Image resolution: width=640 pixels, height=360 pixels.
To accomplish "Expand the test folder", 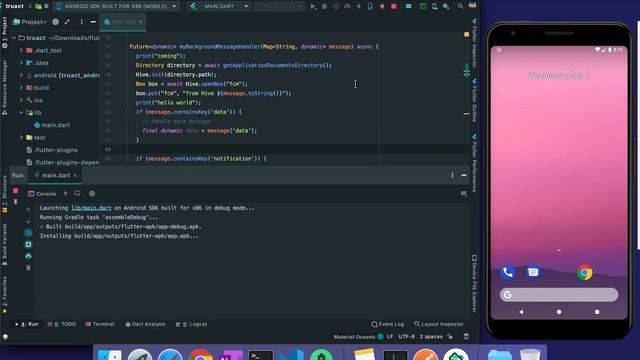I will click(x=21, y=138).
